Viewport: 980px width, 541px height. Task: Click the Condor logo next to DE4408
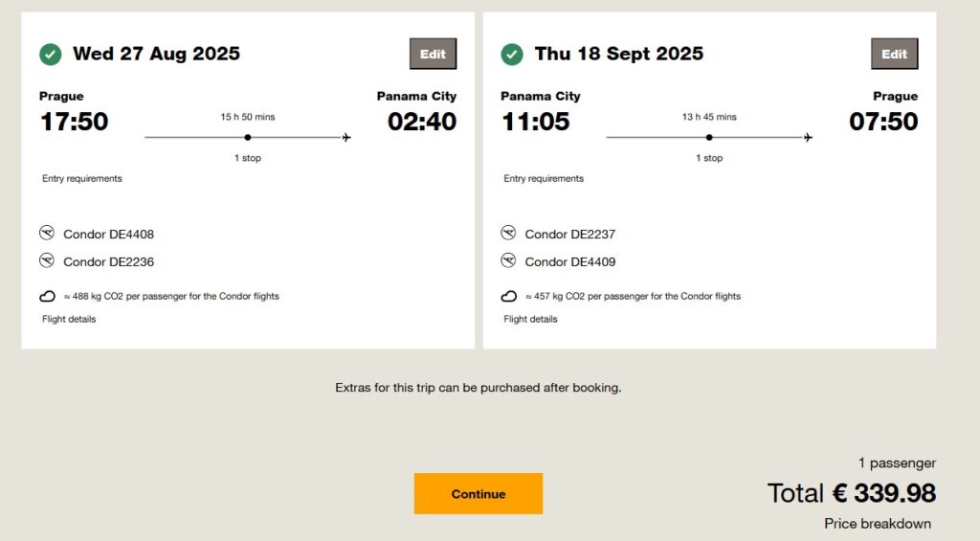click(x=47, y=234)
